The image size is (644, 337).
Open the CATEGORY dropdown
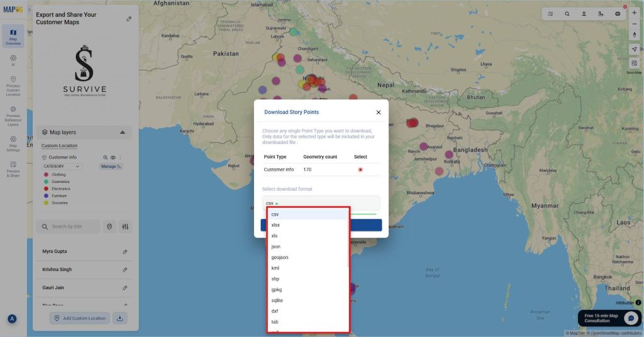[62, 167]
